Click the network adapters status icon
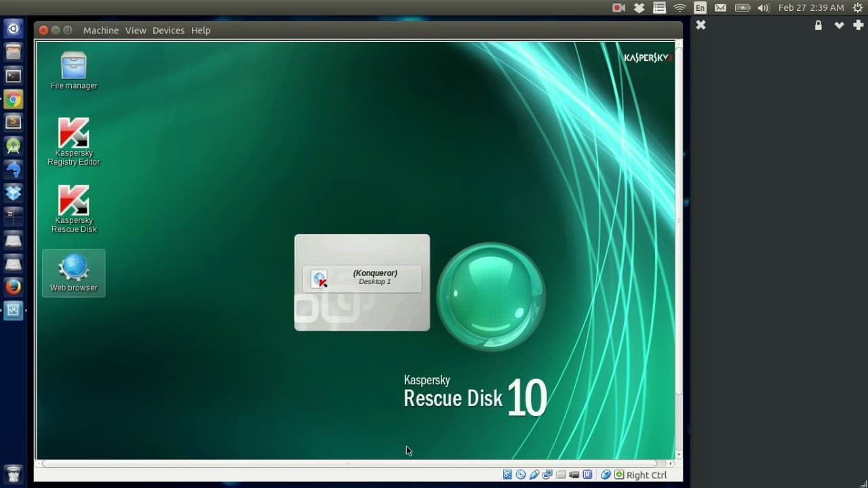The height and width of the screenshot is (488, 868). point(547,475)
